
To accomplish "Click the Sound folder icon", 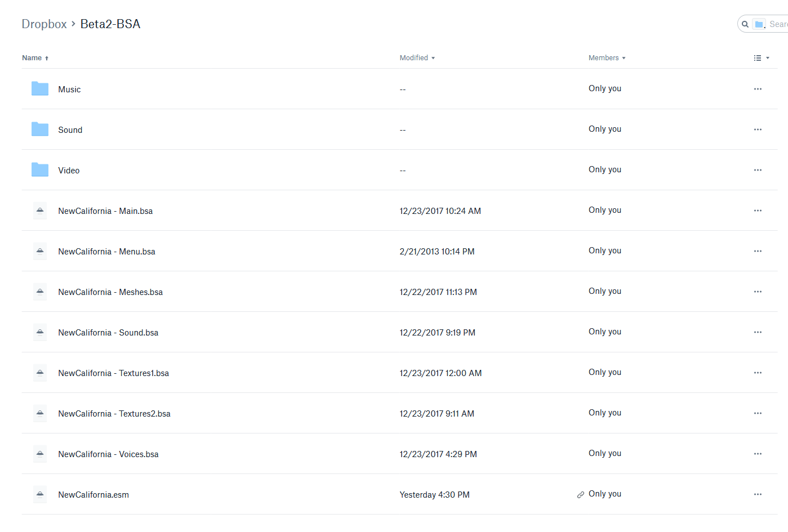I will [39, 129].
